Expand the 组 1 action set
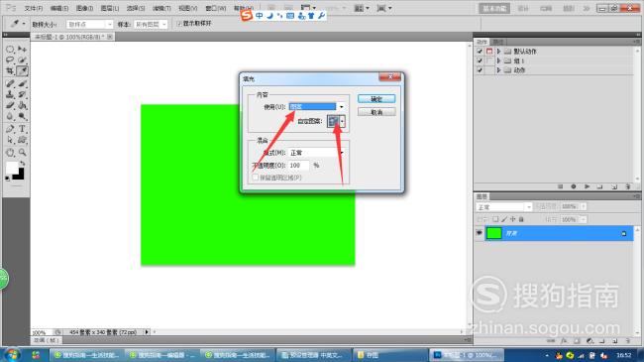644x362 pixels. click(x=498, y=60)
